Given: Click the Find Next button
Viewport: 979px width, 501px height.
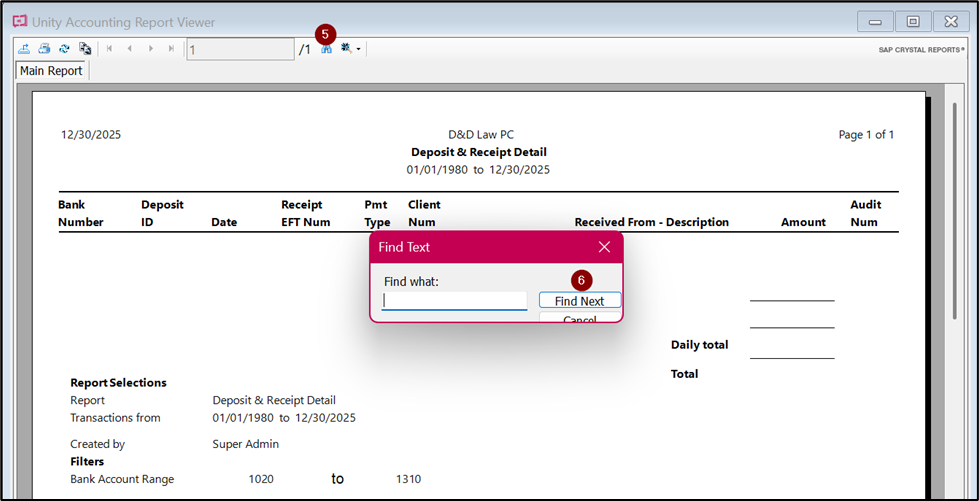Looking at the screenshot, I should pyautogui.click(x=579, y=301).
